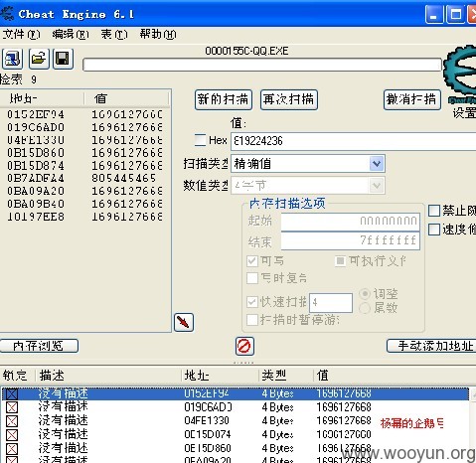Screen dimensions: 476x463
Task: Click the save floppy disk icon
Action: (x=63, y=59)
